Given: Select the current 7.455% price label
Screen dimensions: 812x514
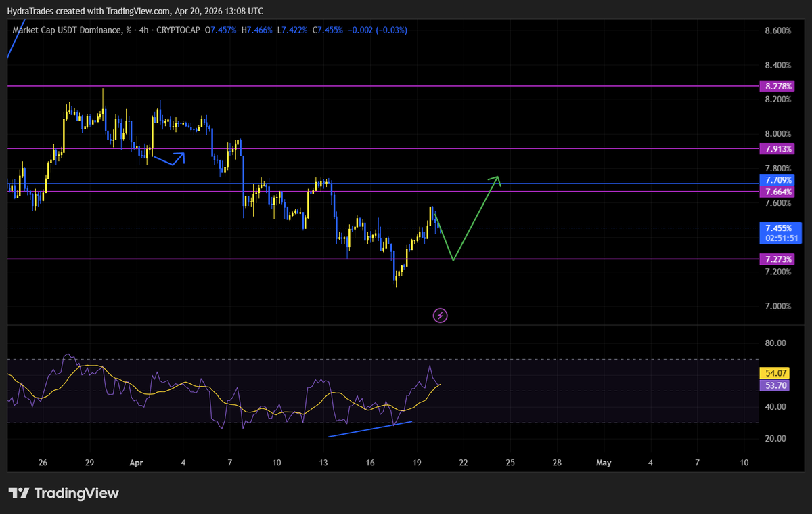Looking at the screenshot, I should pyautogui.click(x=777, y=229).
